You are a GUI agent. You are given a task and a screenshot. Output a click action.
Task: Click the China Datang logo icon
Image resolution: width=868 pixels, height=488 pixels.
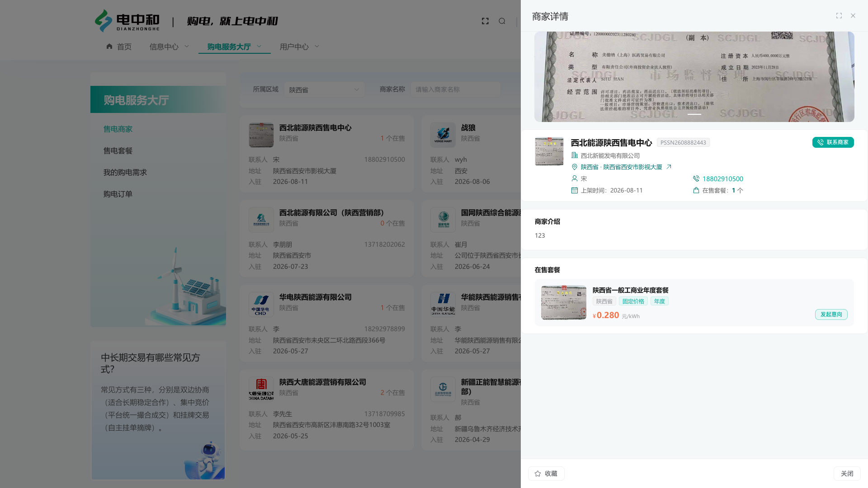tap(261, 389)
